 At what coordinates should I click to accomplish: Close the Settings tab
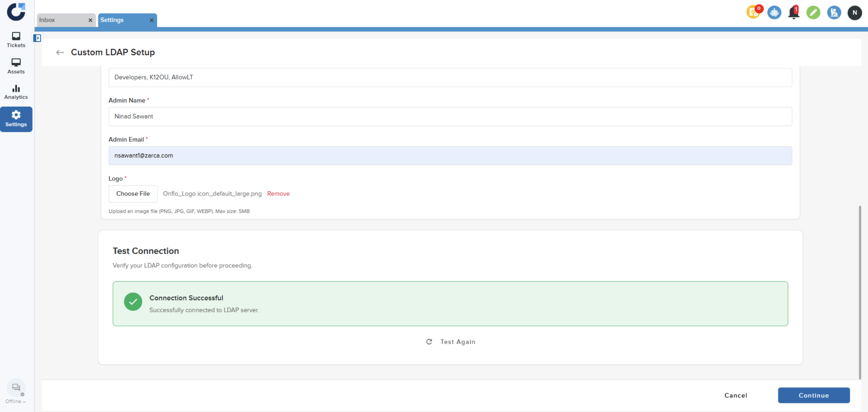(x=152, y=20)
